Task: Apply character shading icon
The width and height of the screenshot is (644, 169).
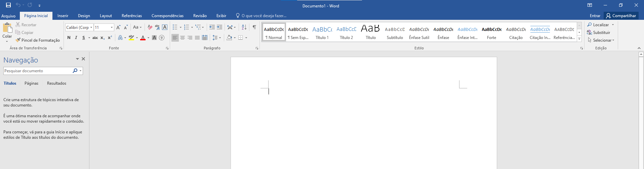Action: [154, 38]
